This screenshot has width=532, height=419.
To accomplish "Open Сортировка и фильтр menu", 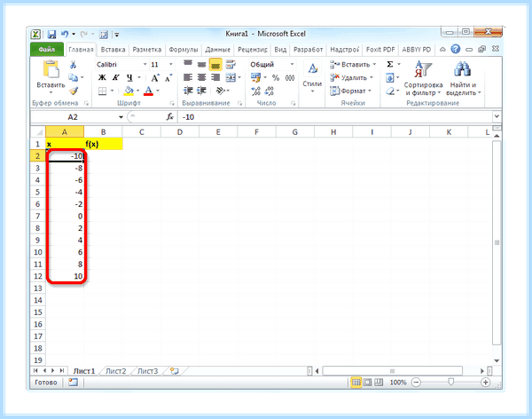I will pyautogui.click(x=423, y=78).
